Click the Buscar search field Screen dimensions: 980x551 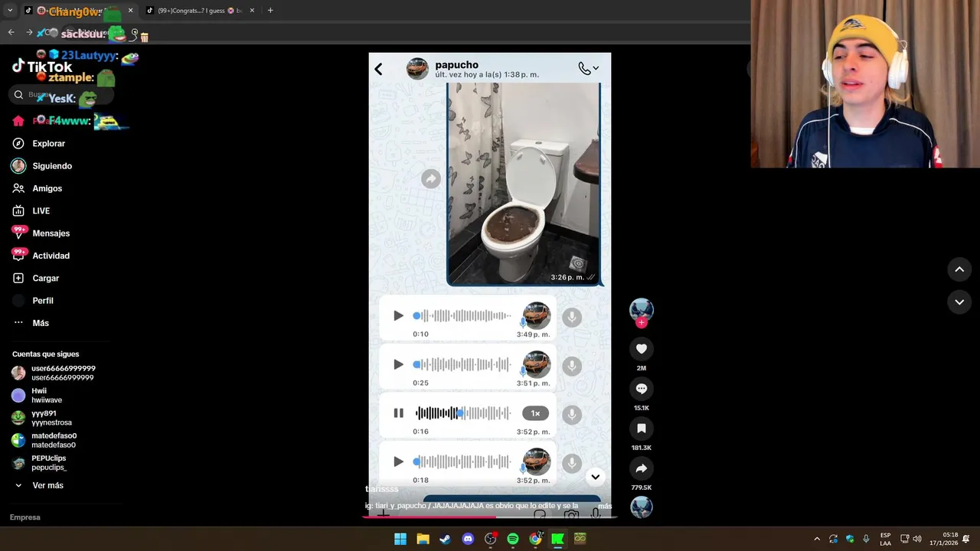click(63, 95)
